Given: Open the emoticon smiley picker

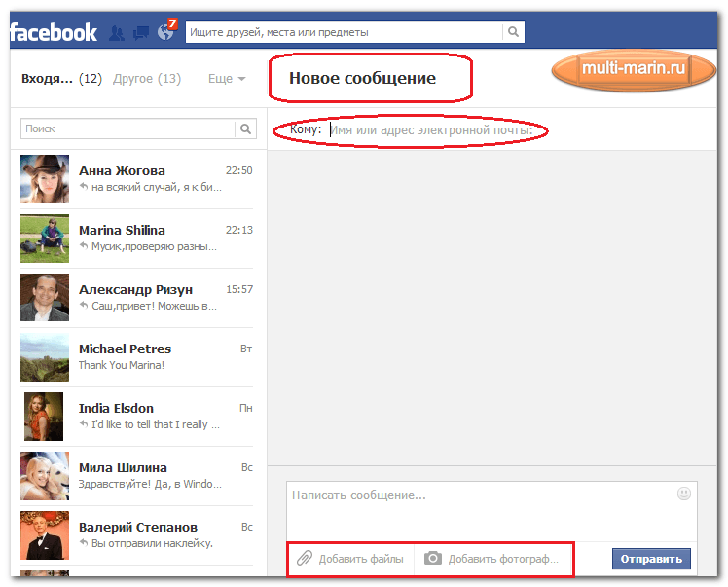Looking at the screenshot, I should click(x=684, y=494).
